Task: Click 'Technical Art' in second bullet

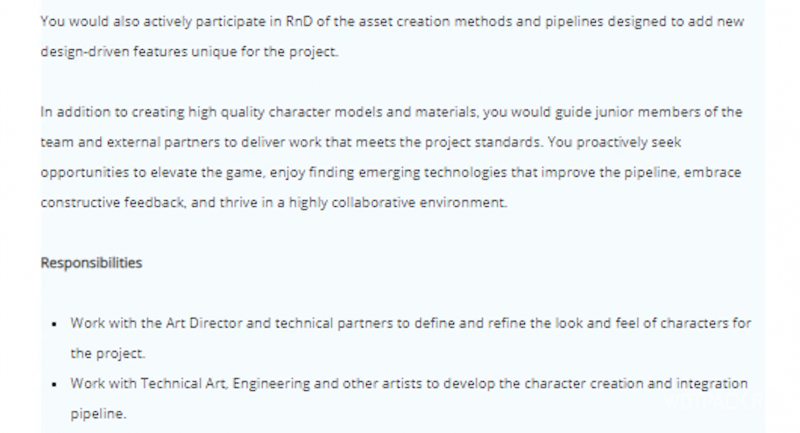Action: pos(183,384)
